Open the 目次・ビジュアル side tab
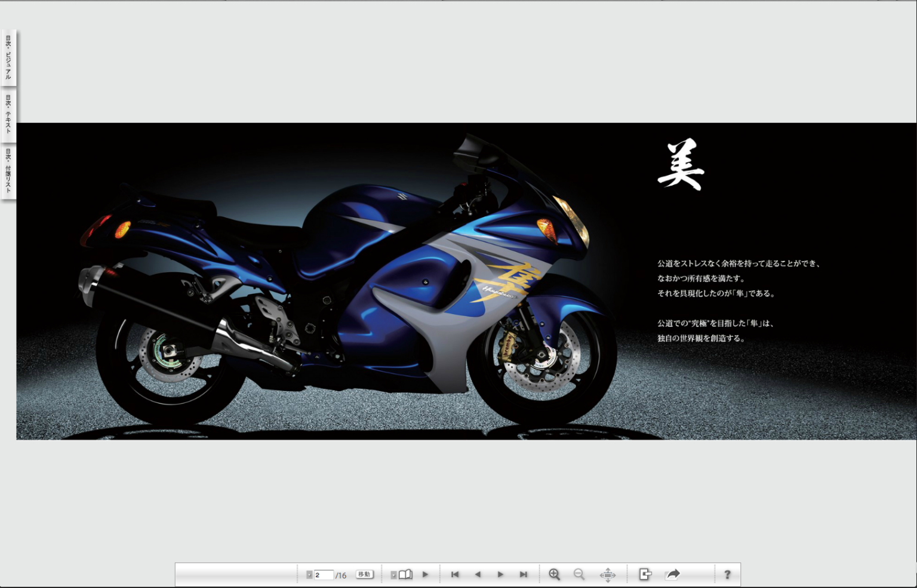Screen dimensions: 917x588 click(8, 58)
